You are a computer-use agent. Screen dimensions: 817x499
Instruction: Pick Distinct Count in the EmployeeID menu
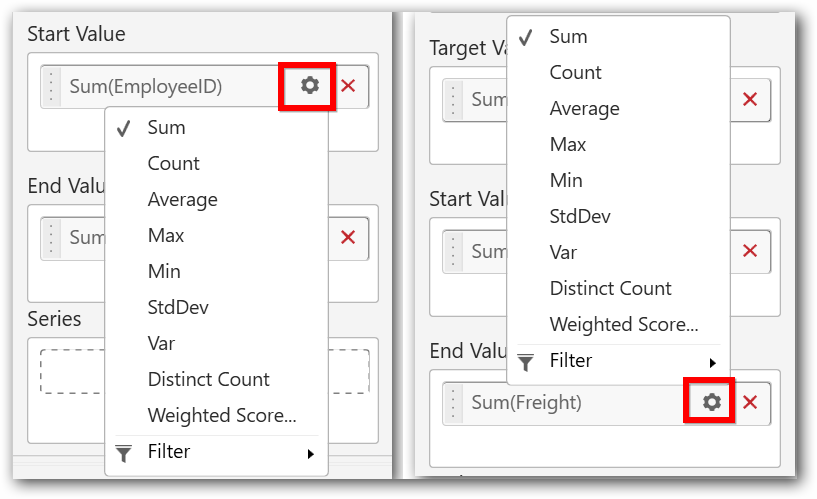click(x=208, y=379)
